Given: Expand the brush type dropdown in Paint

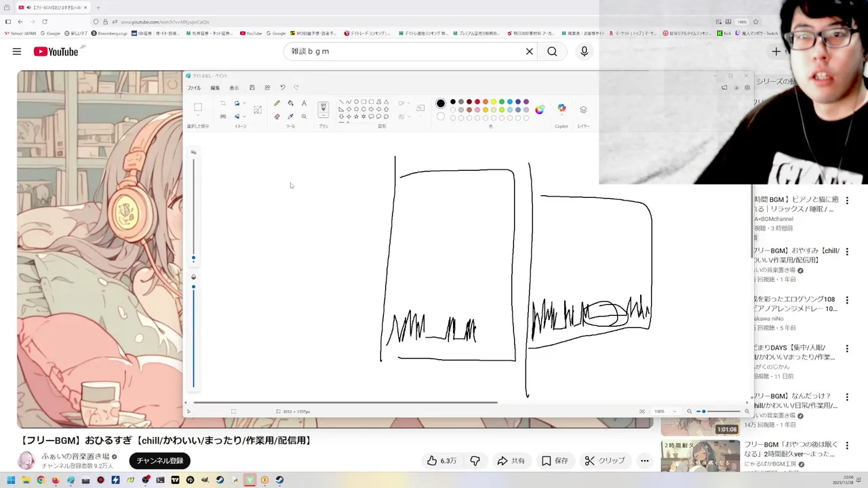Looking at the screenshot, I should [323, 117].
